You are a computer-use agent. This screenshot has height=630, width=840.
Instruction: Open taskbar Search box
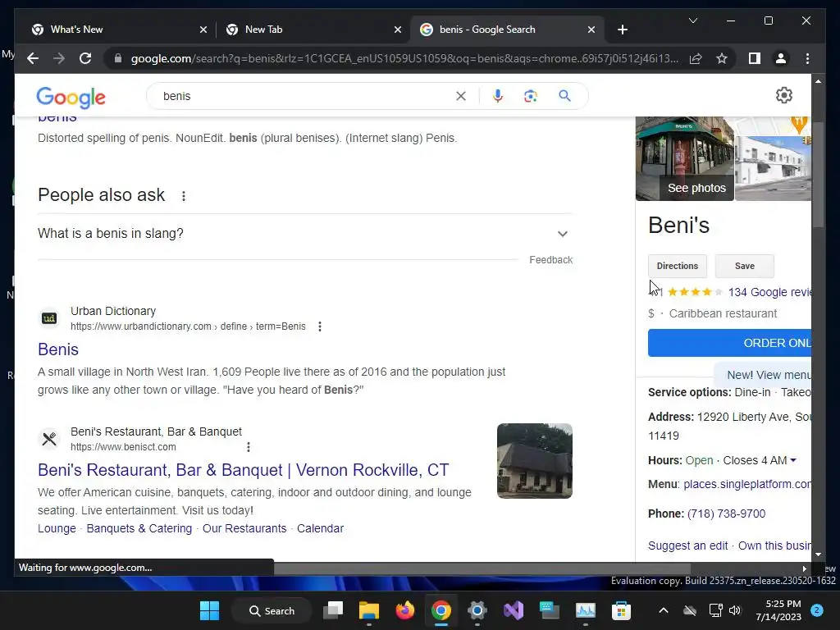272,610
